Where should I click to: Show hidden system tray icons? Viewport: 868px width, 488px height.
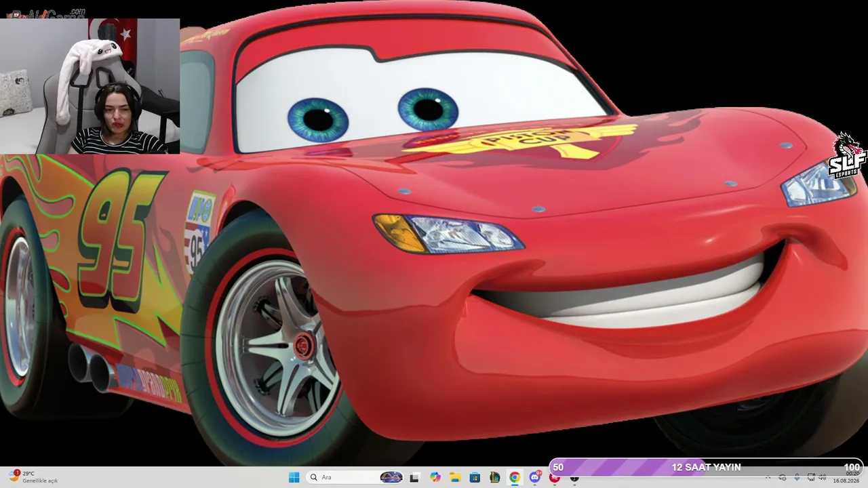(768, 477)
